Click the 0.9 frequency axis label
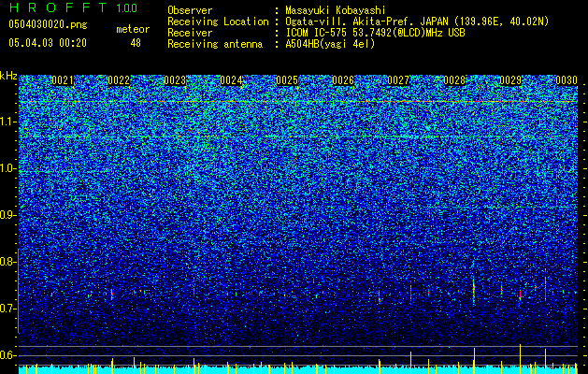This screenshot has height=374, width=588. 7,215
